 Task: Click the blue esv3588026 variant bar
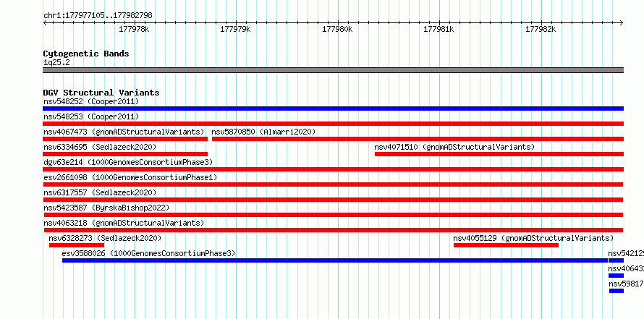335,260
